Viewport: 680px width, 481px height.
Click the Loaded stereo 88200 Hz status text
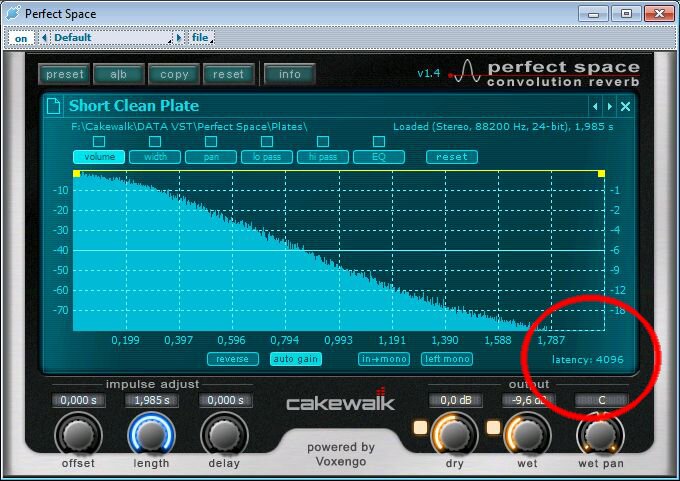pos(503,127)
